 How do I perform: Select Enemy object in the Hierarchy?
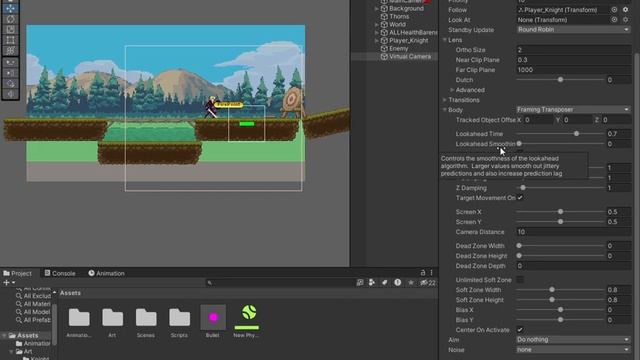click(x=398, y=48)
